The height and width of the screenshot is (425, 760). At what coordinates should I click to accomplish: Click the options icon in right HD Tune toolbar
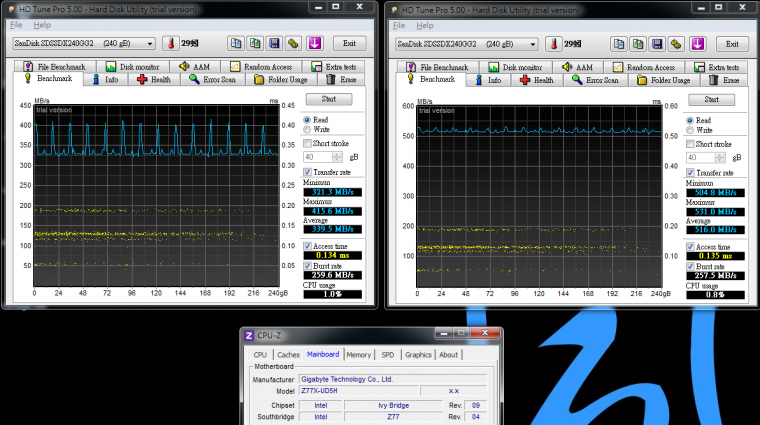tap(677, 44)
